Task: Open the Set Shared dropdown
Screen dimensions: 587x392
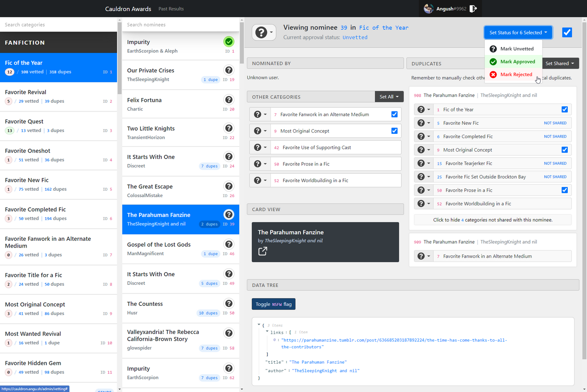Action: 560,64
